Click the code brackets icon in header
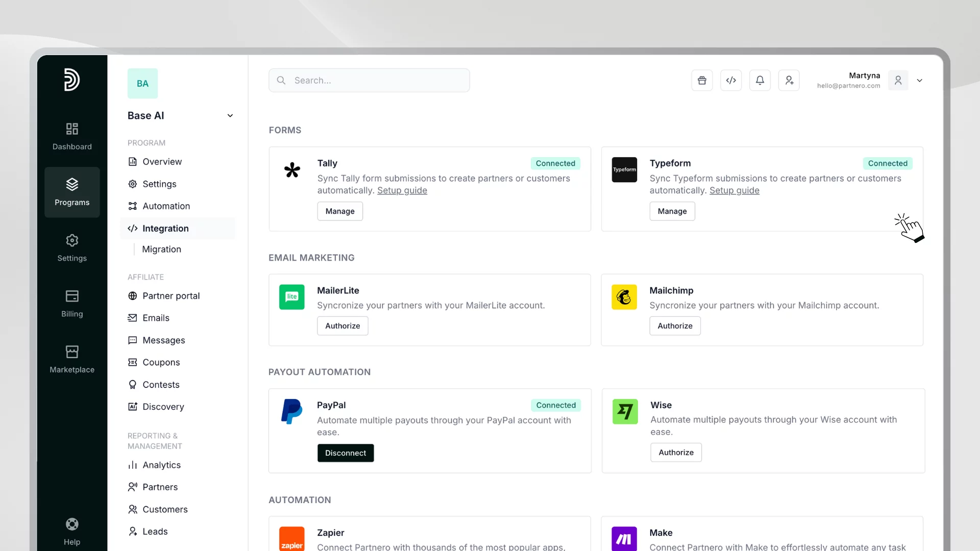 (731, 81)
